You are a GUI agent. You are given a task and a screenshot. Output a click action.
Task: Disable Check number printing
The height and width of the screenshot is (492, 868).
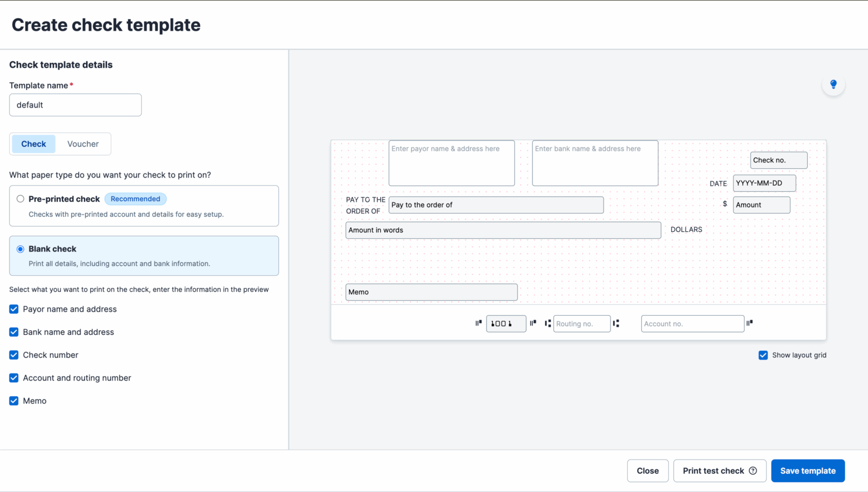click(13, 354)
